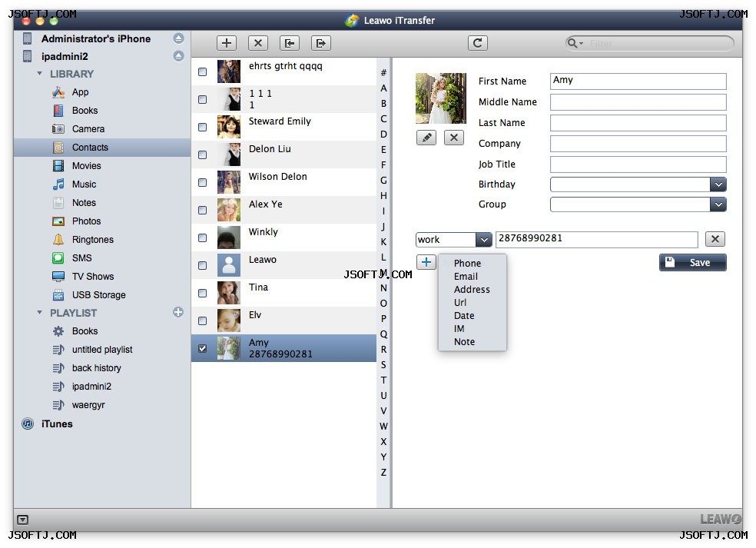Screen dimensions: 756x548
Task: Check the 1 1 1 contact checkbox
Action: [x=203, y=99]
